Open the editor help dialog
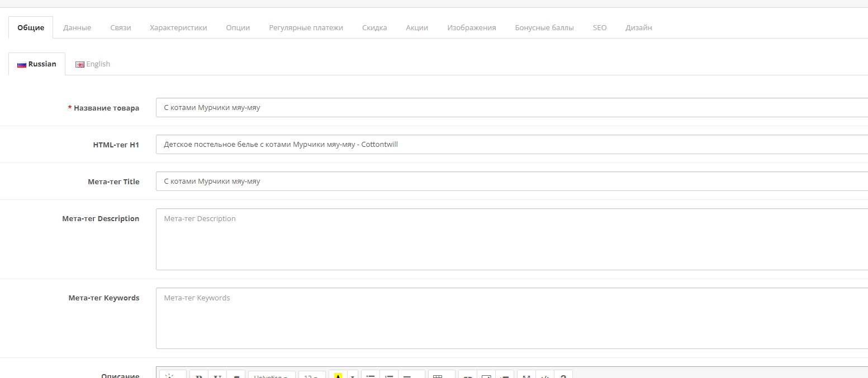Viewport: 868px width, 378px height. click(x=563, y=376)
